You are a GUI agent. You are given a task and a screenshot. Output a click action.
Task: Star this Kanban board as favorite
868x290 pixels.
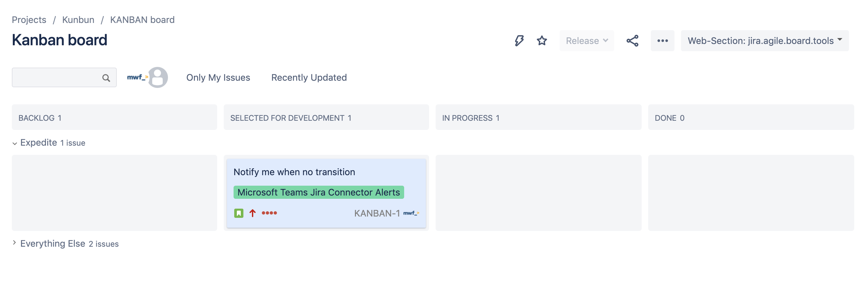[542, 41]
